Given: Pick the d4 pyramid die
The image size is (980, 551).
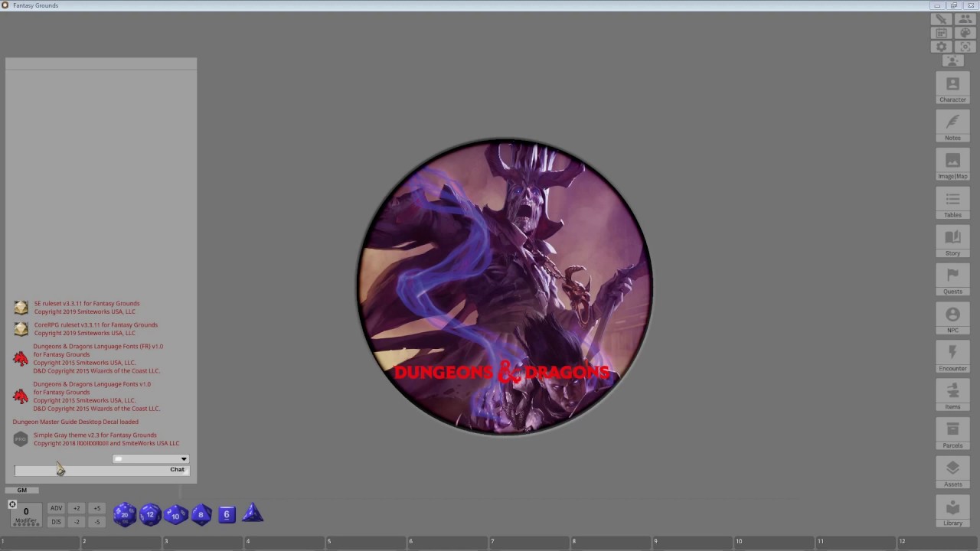Looking at the screenshot, I should coord(253,513).
